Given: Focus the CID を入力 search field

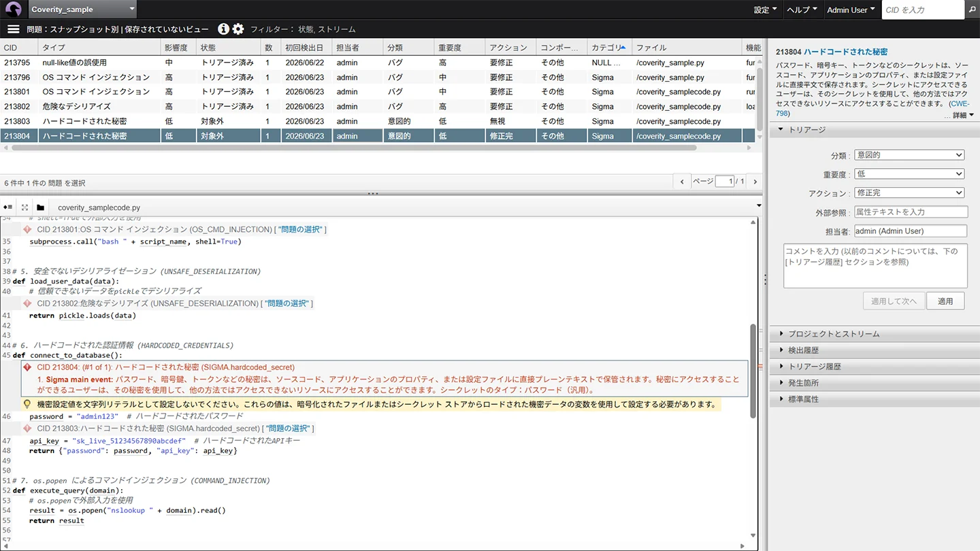Looking at the screenshot, I should coord(923,10).
